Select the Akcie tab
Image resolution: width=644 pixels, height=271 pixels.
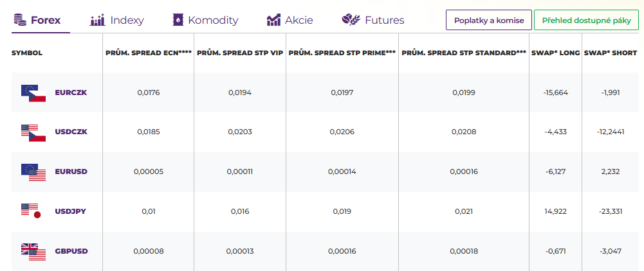click(299, 20)
